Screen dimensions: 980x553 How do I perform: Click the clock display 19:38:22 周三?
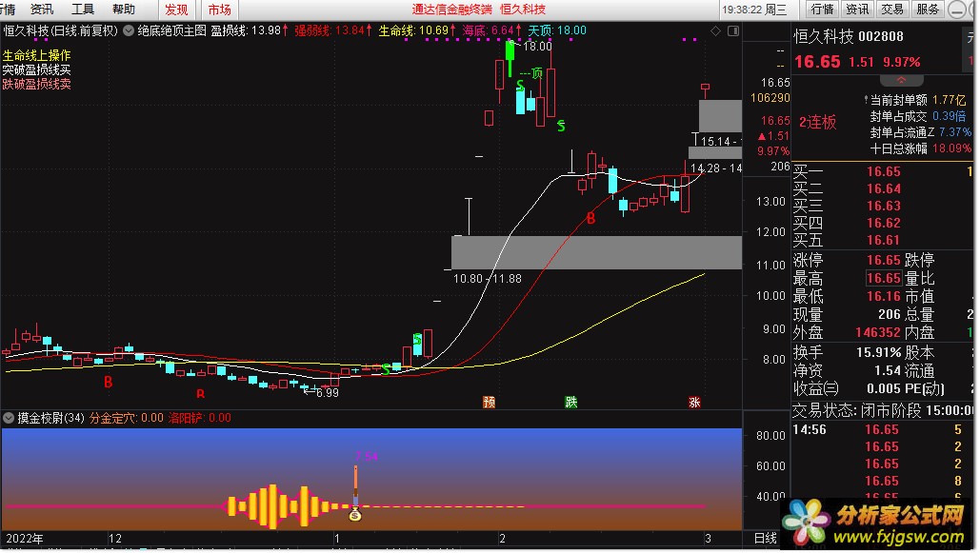[x=754, y=10]
